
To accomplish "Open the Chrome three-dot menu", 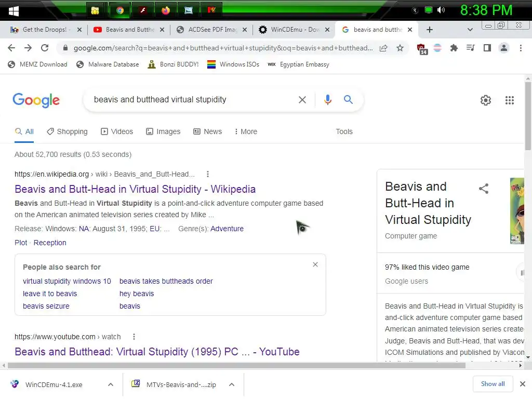I will pyautogui.click(x=521, y=48).
